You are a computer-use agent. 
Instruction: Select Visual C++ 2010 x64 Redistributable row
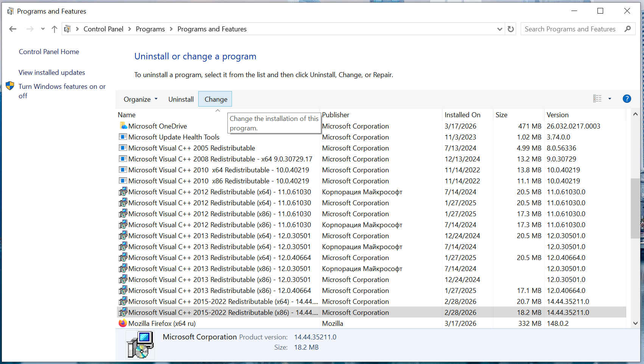371,170
